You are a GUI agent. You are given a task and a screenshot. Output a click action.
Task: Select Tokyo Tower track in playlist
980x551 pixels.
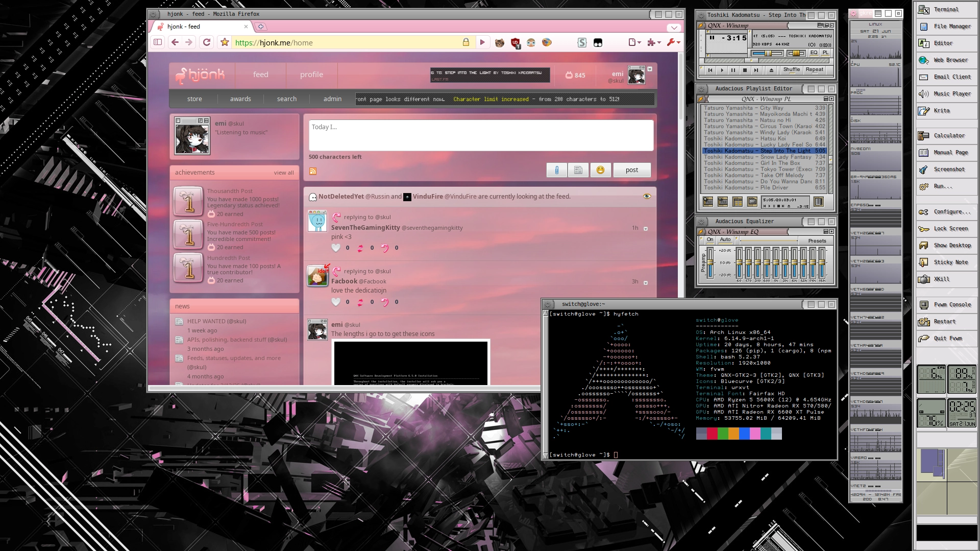tap(765, 169)
